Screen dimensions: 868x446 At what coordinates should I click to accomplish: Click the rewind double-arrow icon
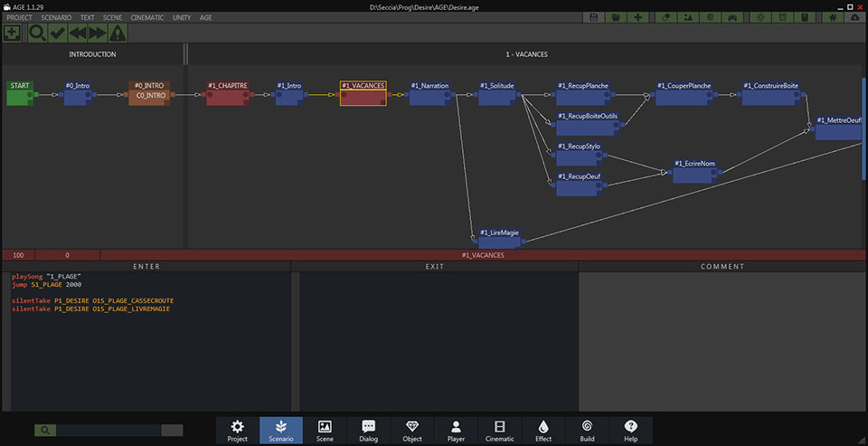(x=78, y=33)
